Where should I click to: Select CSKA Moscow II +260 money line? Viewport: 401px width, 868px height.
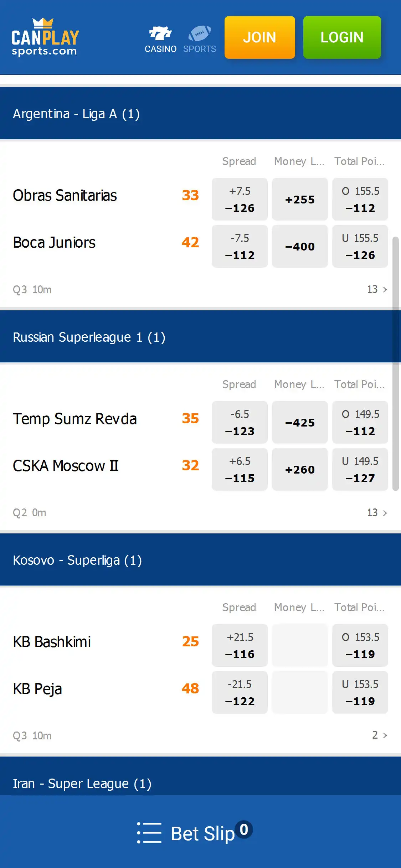pyautogui.click(x=300, y=469)
